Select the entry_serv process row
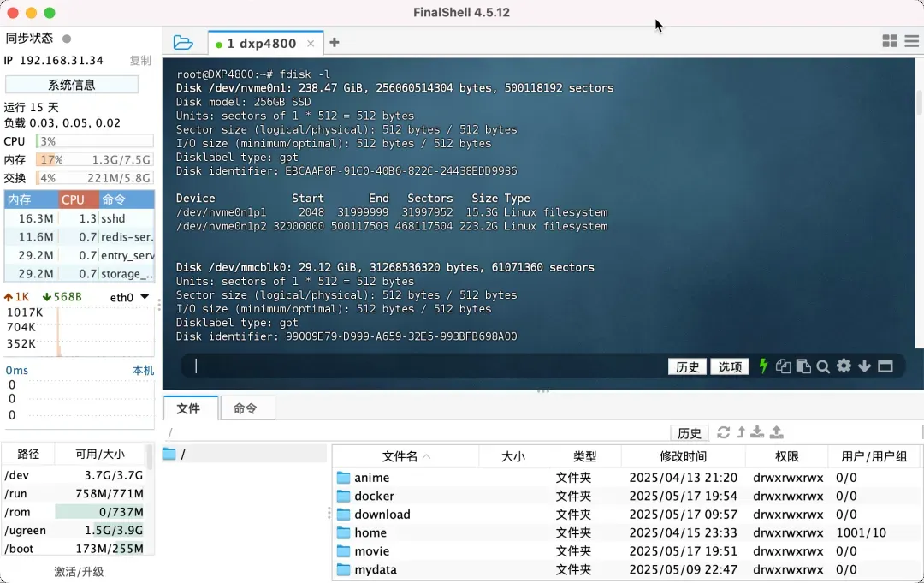 click(x=80, y=255)
